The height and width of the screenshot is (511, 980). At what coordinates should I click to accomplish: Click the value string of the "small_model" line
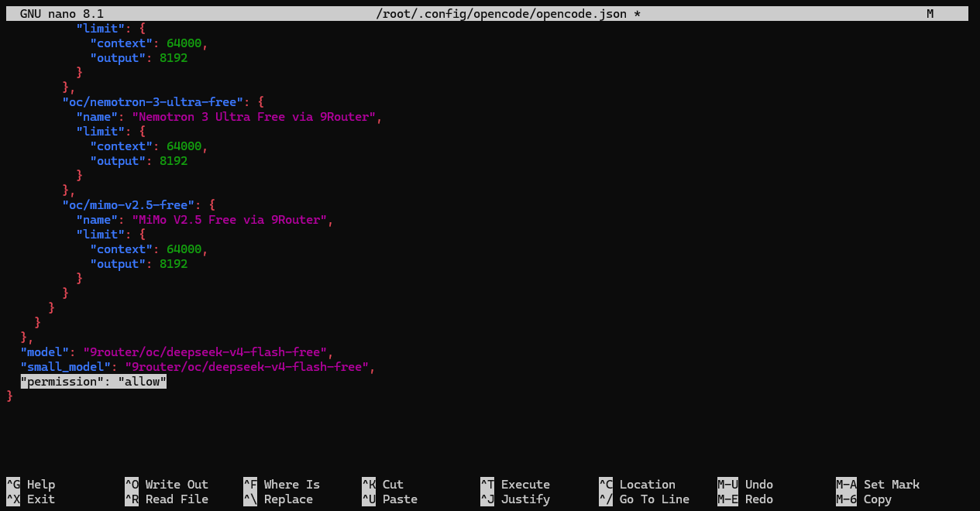coord(246,367)
